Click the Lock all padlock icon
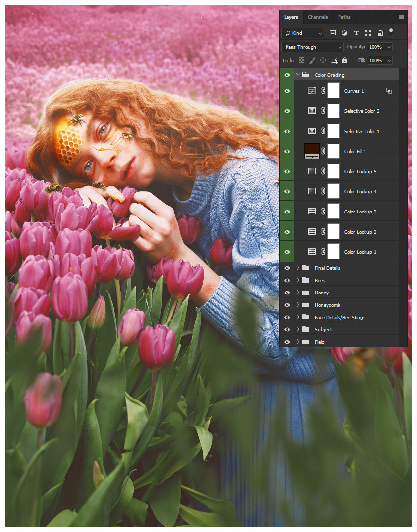The height and width of the screenshot is (532, 417). [345, 60]
